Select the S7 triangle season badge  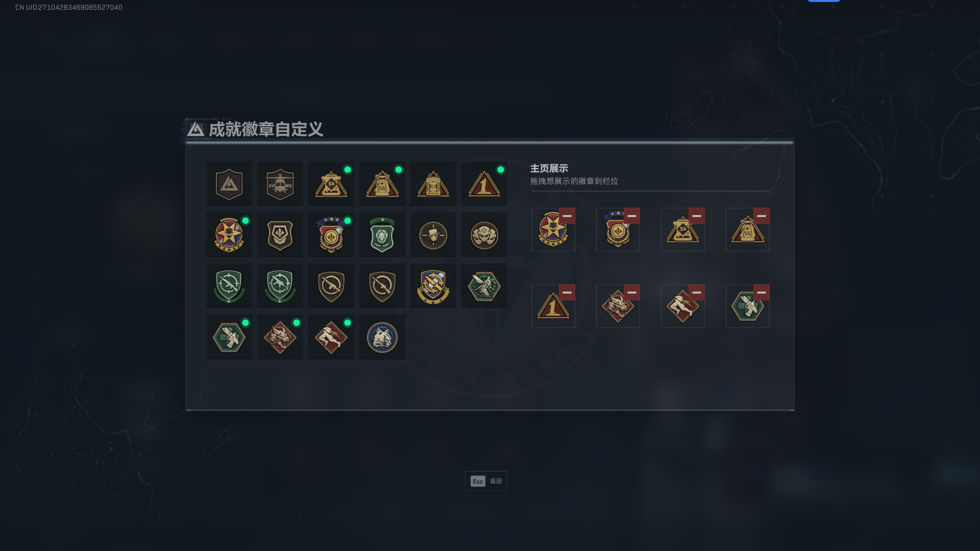tap(433, 184)
